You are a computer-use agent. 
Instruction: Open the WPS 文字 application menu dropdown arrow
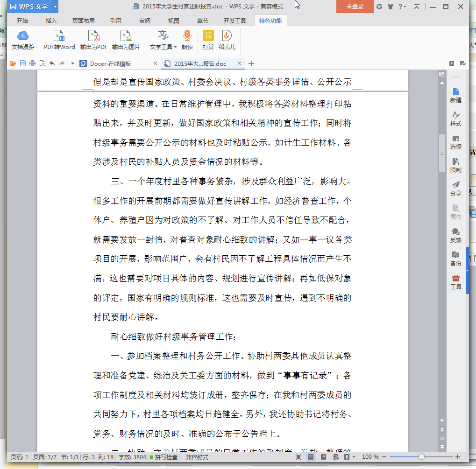[x=55, y=7]
